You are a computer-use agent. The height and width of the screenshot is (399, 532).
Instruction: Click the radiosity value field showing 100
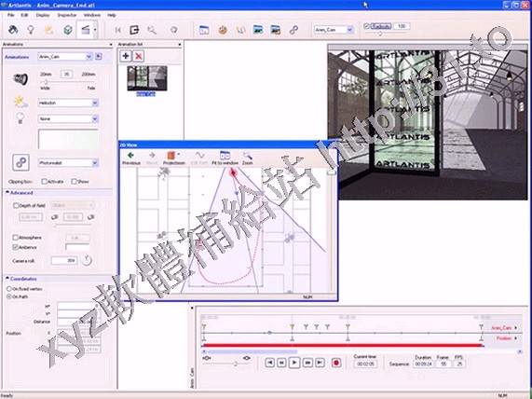[x=402, y=26]
